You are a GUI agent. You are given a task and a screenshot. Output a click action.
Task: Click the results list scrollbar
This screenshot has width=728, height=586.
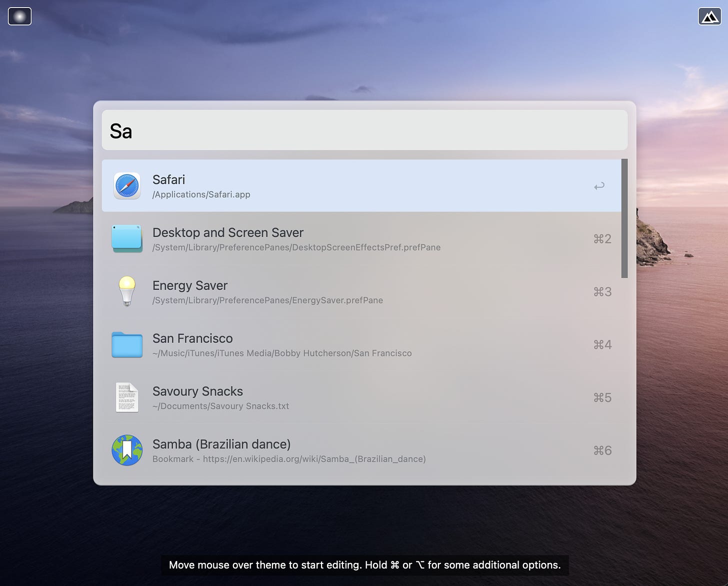coord(624,218)
